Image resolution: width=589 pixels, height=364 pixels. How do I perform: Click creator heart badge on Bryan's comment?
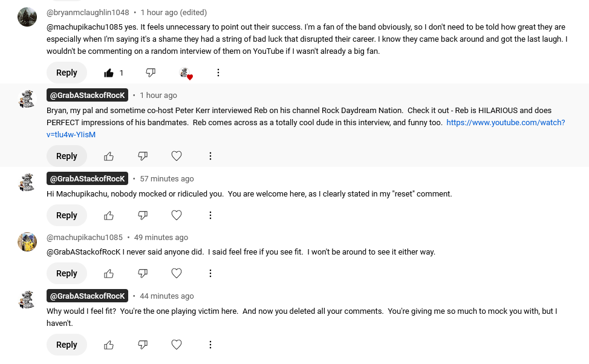pyautogui.click(x=186, y=73)
